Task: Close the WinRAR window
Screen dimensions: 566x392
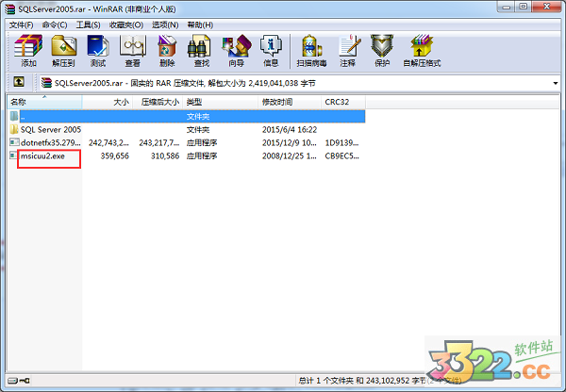Action: (x=547, y=7)
